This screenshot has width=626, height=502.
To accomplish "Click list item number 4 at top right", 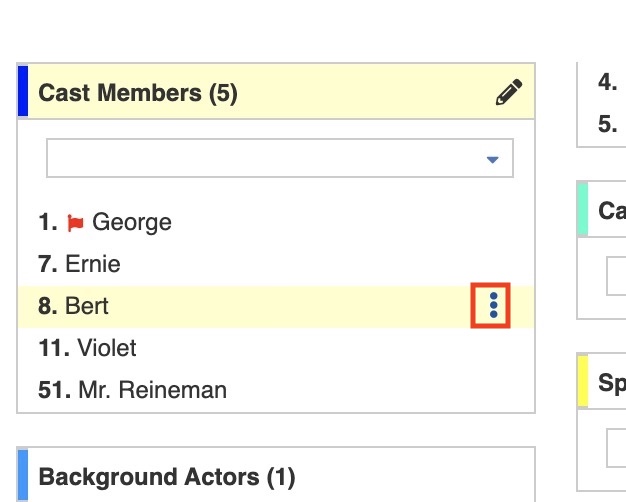I will tap(607, 83).
